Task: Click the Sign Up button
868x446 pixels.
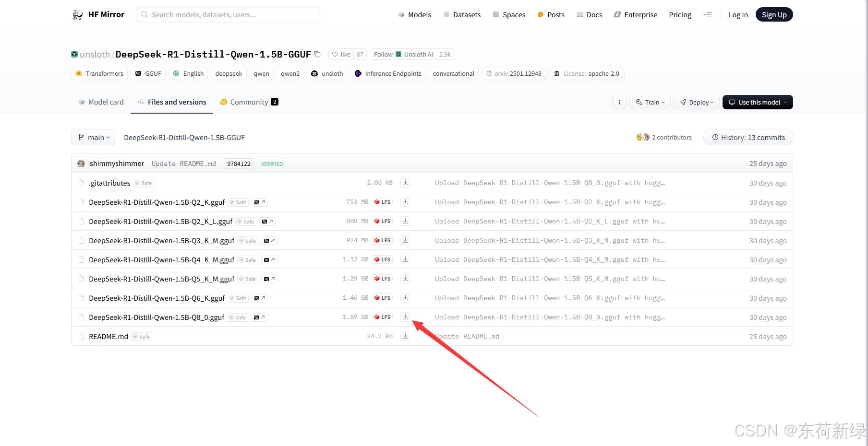Action: point(774,15)
